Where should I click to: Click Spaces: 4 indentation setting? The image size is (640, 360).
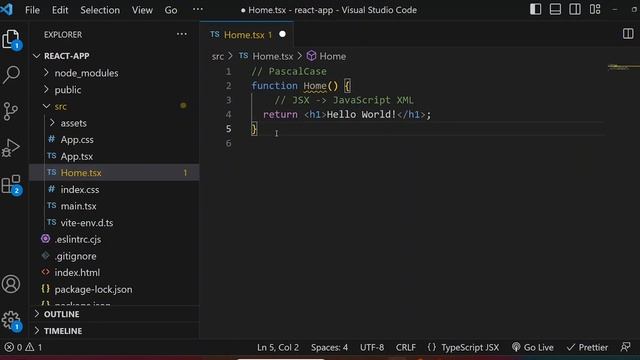tap(329, 347)
